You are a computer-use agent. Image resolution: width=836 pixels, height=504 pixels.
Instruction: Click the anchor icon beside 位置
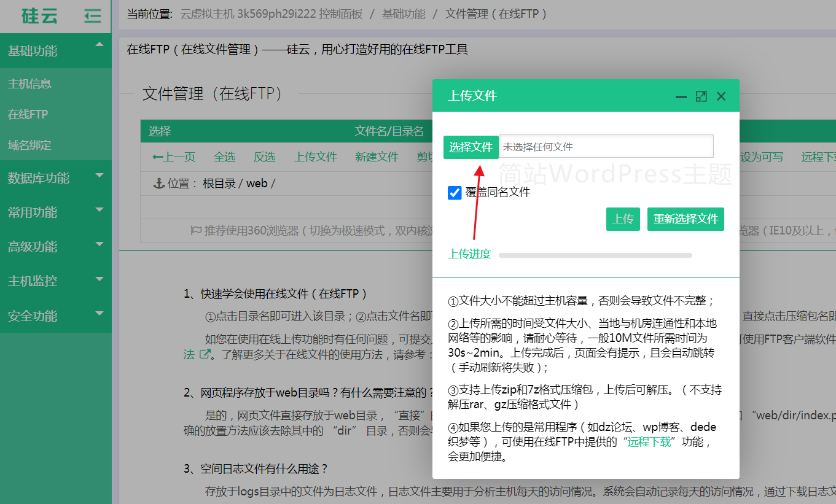point(158,183)
